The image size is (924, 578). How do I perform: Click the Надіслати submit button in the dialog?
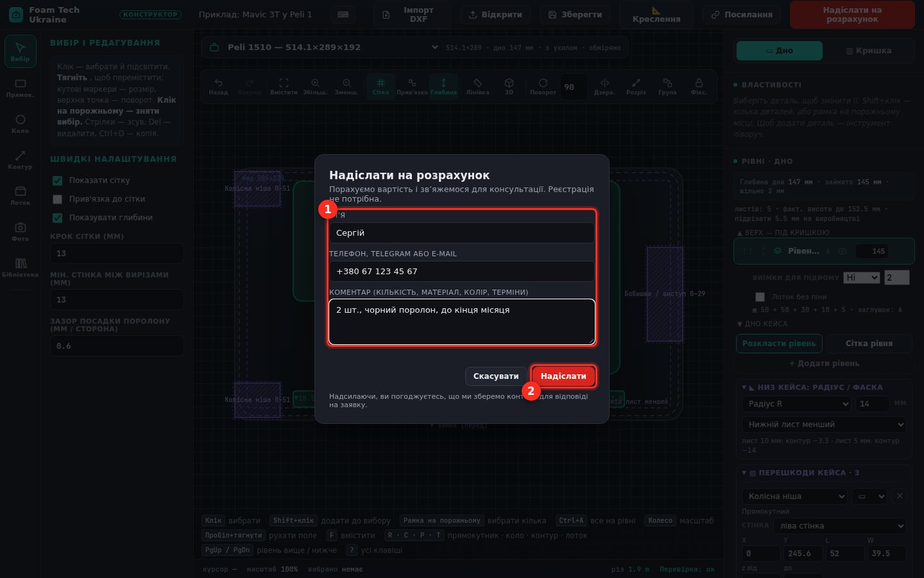click(x=563, y=376)
